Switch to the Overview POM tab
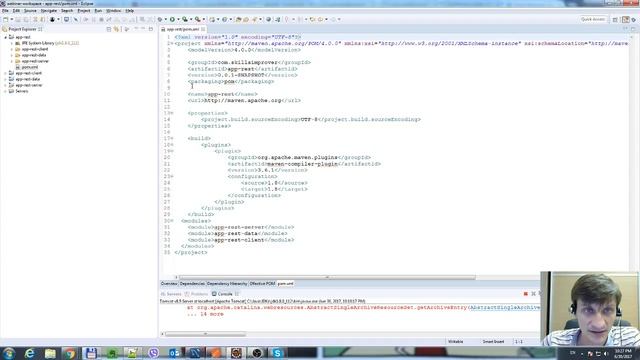 pyautogui.click(x=169, y=284)
